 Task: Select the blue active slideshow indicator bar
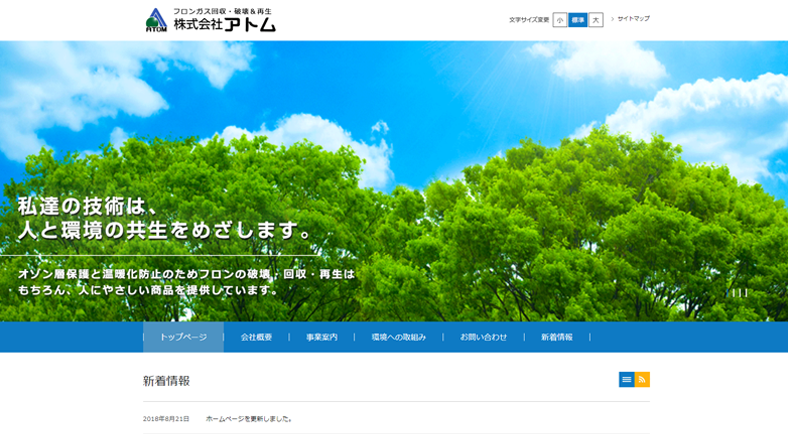[727, 292]
